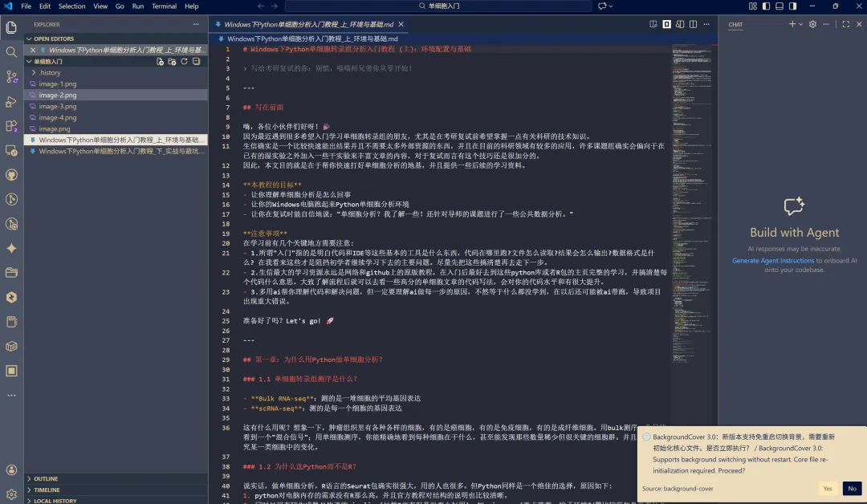Open image-2.png in the file tree
The height and width of the screenshot is (504, 867).
click(x=116, y=95)
